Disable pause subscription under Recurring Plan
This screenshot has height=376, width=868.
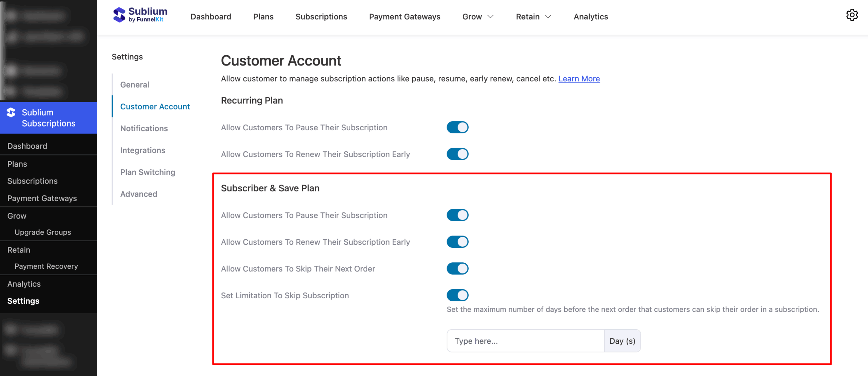[457, 127]
